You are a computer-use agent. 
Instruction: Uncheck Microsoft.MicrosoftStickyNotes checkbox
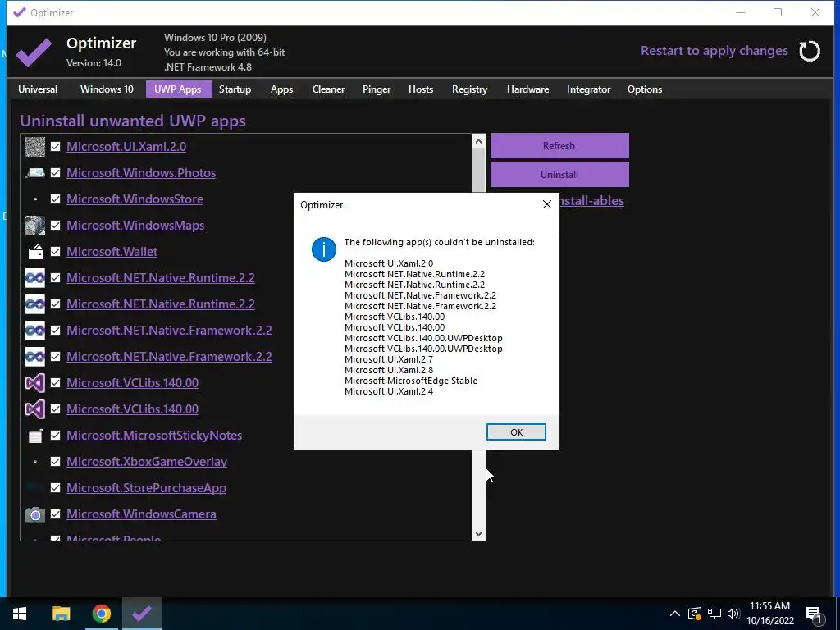pos(55,435)
